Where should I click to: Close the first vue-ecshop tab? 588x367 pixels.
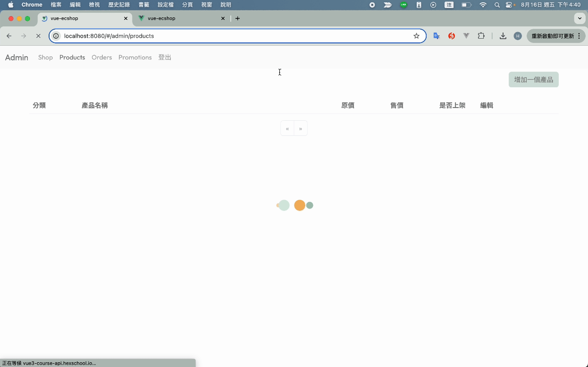126,18
